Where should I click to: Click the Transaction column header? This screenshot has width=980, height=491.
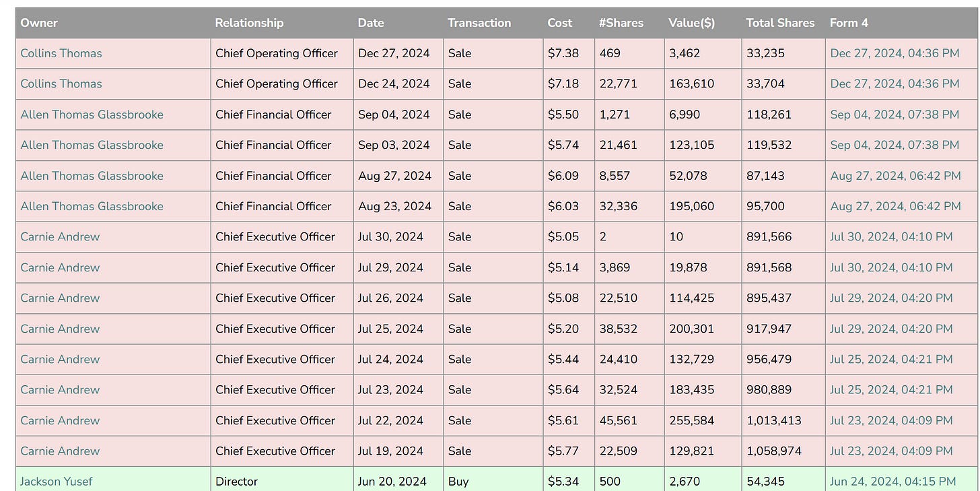tap(479, 23)
